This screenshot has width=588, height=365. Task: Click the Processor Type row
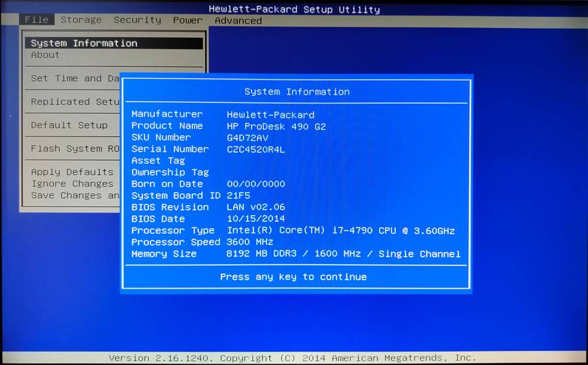click(293, 230)
